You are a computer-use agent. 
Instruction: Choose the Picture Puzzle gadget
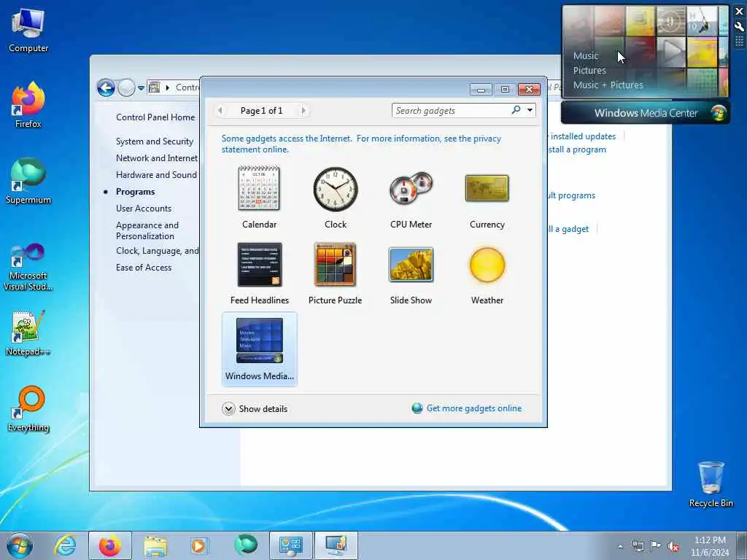[336, 273]
